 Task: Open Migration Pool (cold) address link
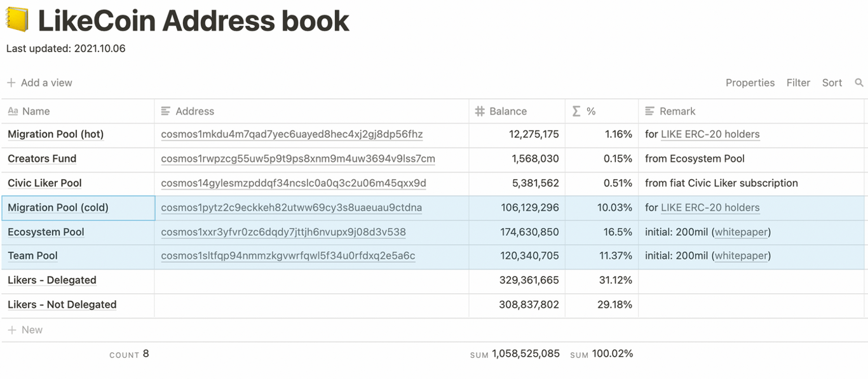pos(291,207)
